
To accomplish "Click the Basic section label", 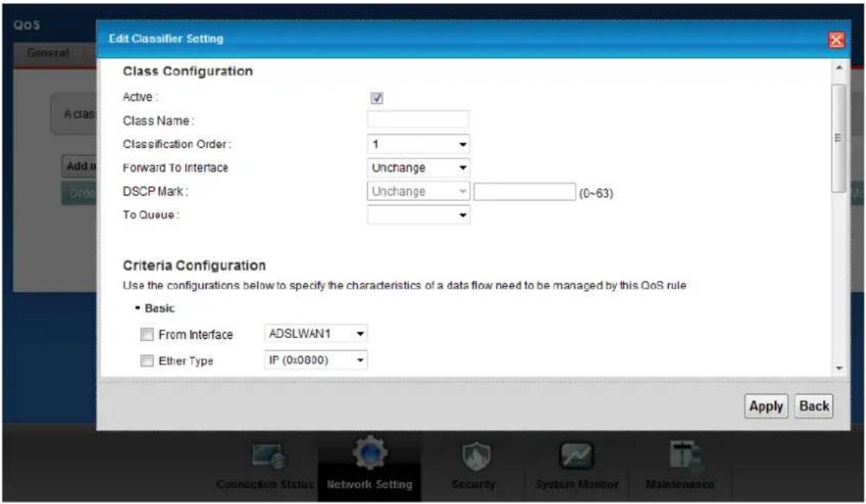I will (159, 308).
